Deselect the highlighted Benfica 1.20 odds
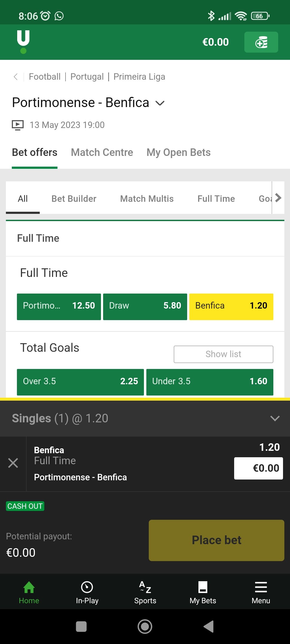 [x=231, y=307]
